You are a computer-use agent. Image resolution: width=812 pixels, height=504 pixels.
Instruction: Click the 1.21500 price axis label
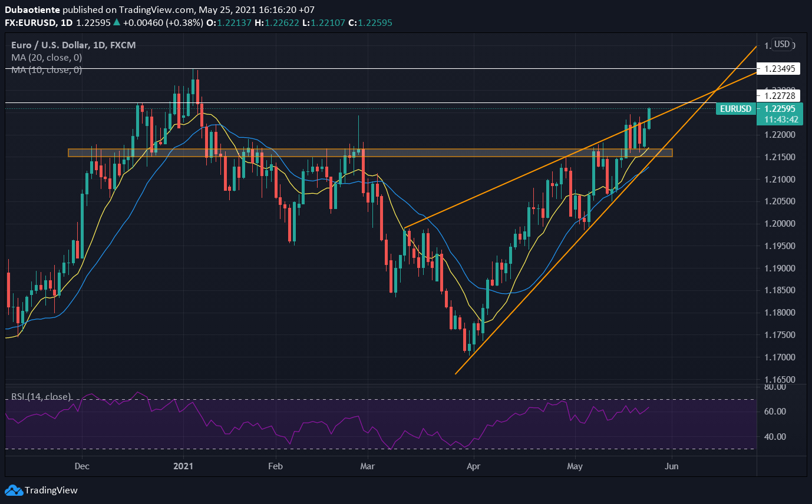pos(778,157)
